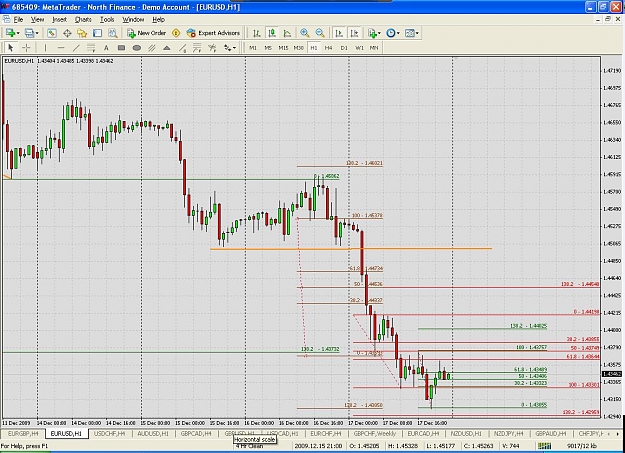Open the Strategy Tester magnifier icon
The image size is (625, 453).
pyautogui.click(x=113, y=33)
